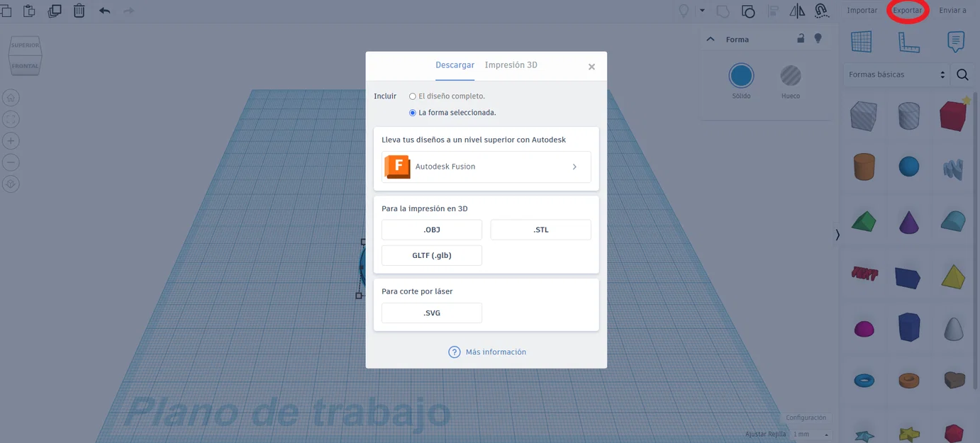Collapse the Forma panel
980x443 pixels.
(x=711, y=40)
